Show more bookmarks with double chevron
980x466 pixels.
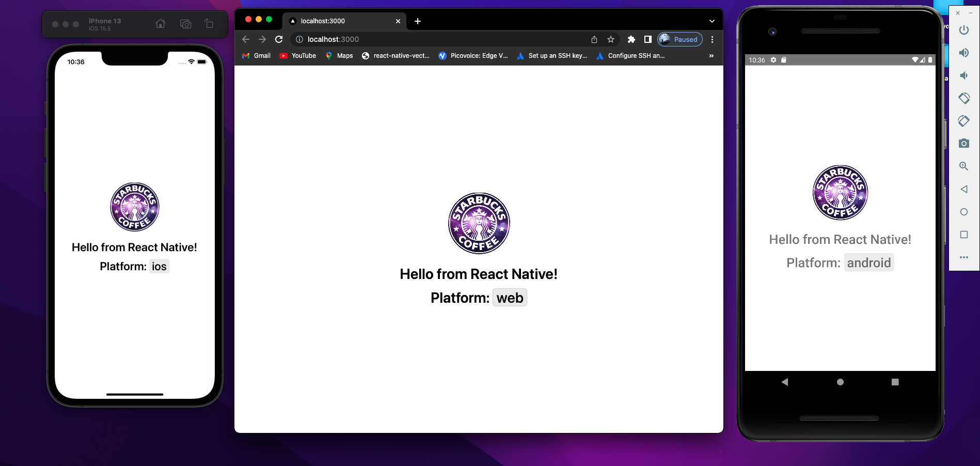click(712, 56)
